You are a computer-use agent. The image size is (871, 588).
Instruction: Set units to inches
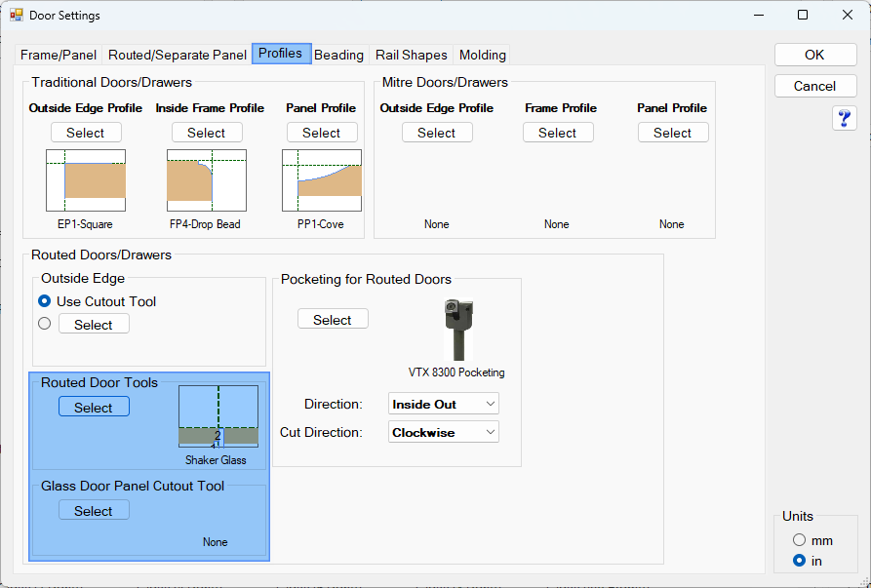point(800,561)
